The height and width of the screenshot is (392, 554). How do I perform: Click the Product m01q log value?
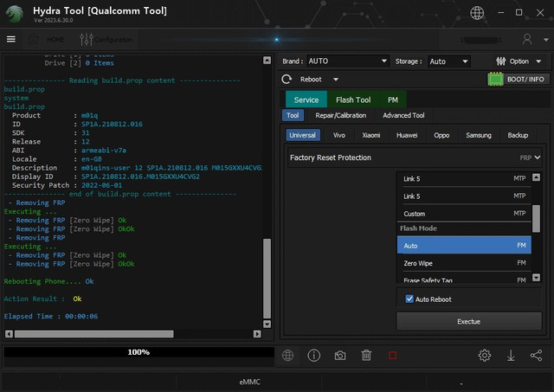(x=89, y=115)
